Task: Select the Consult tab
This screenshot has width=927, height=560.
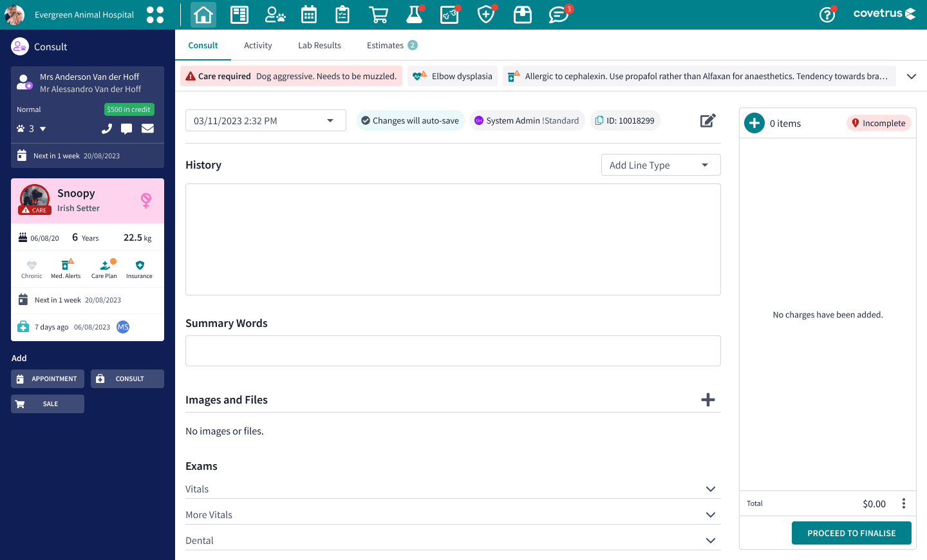Action: 203,45
